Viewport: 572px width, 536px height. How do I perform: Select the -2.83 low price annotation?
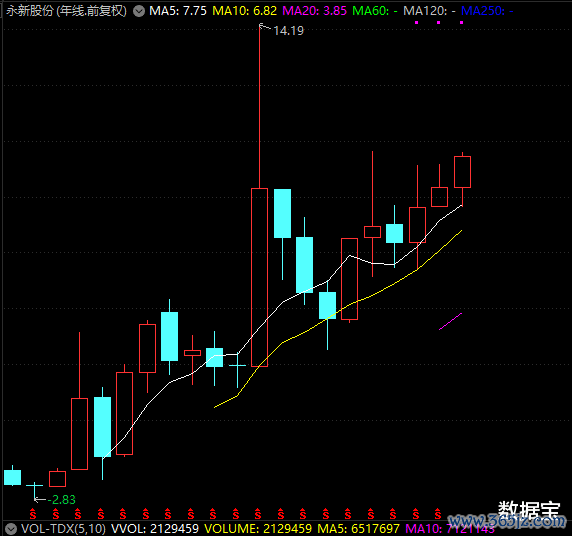click(x=62, y=500)
